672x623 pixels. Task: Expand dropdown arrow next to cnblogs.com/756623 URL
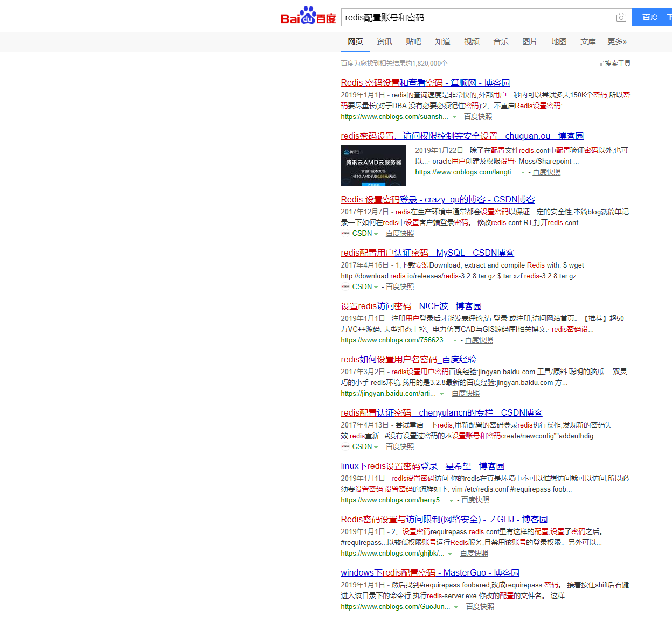click(455, 340)
